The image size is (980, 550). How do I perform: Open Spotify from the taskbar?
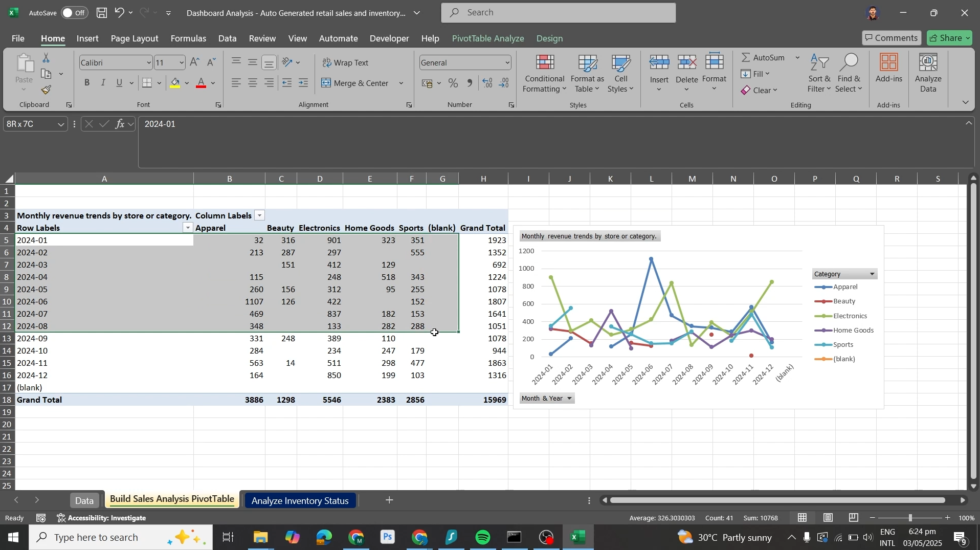pos(483,538)
